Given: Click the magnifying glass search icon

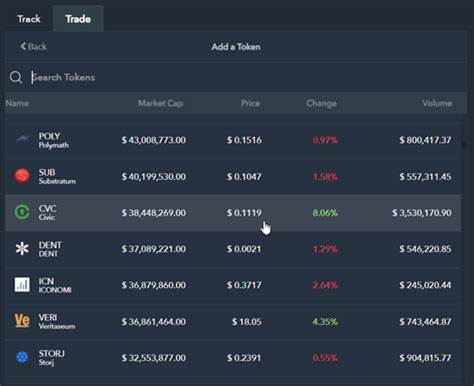Looking at the screenshot, I should pyautogui.click(x=16, y=77).
